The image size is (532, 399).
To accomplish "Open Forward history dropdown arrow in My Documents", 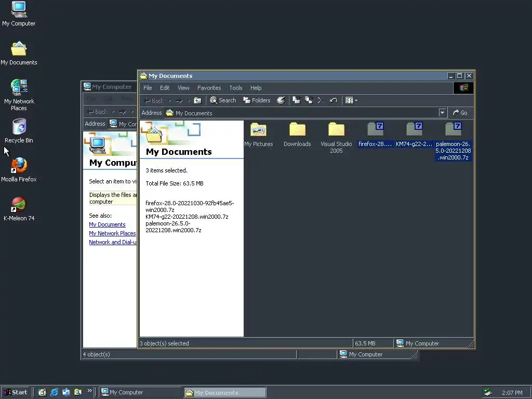I will [x=189, y=101].
